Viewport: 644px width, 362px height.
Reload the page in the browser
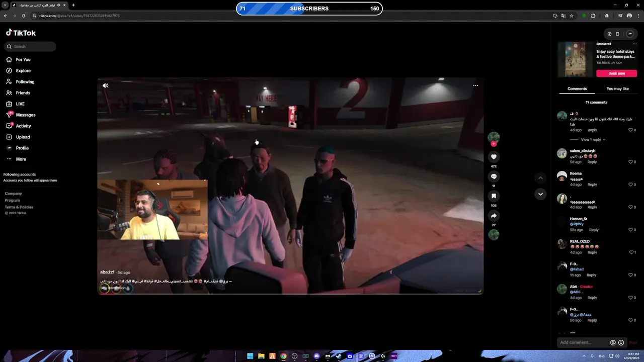[23, 16]
